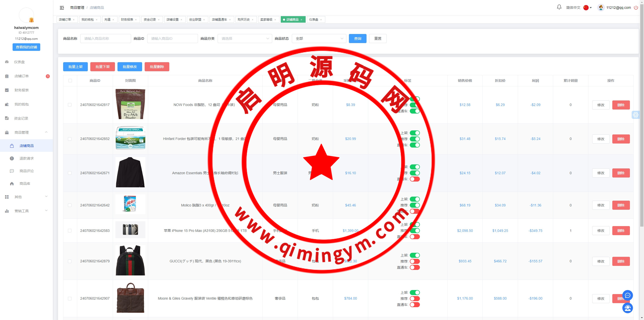This screenshot has height=320, width=644.
Task: Open the settings gear on right edge
Action: pyautogui.click(x=635, y=115)
